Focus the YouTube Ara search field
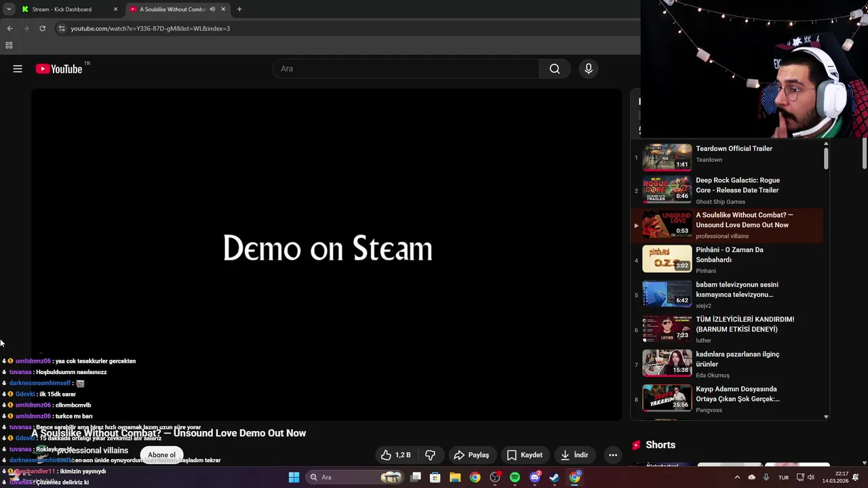Image resolution: width=868 pixels, height=488 pixels. tap(406, 68)
